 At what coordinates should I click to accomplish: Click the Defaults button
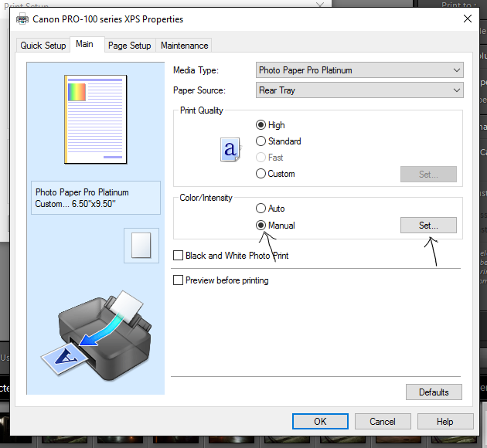tap(434, 392)
